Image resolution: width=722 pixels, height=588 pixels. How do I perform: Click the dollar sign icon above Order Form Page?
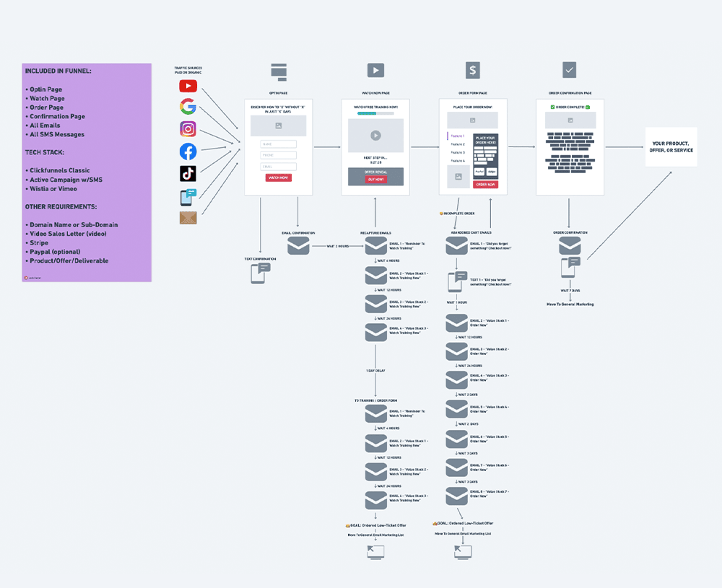pos(472,70)
